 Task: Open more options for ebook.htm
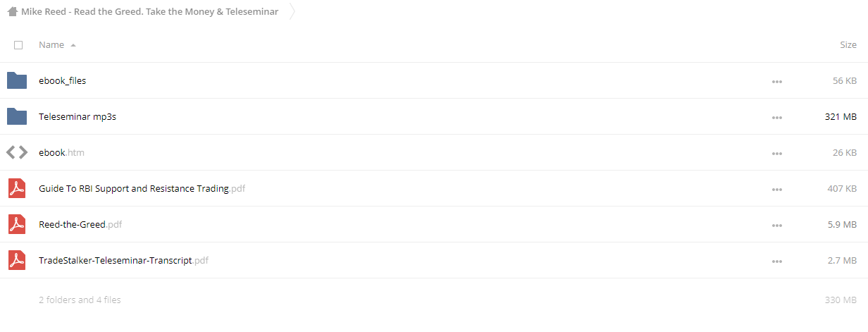(777, 153)
